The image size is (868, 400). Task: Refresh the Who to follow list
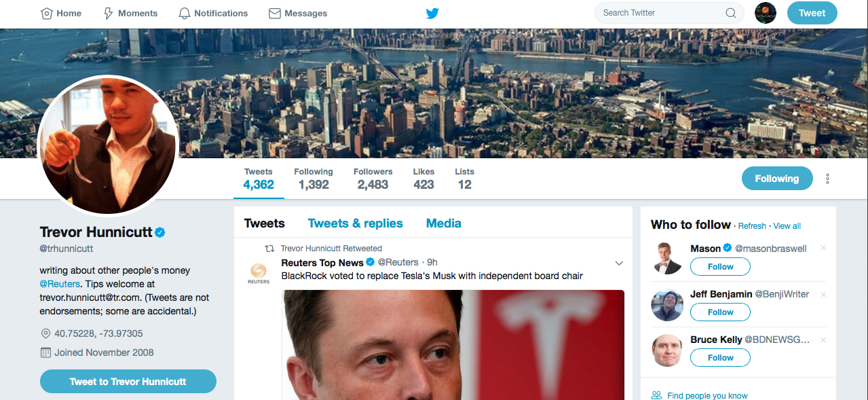click(752, 226)
